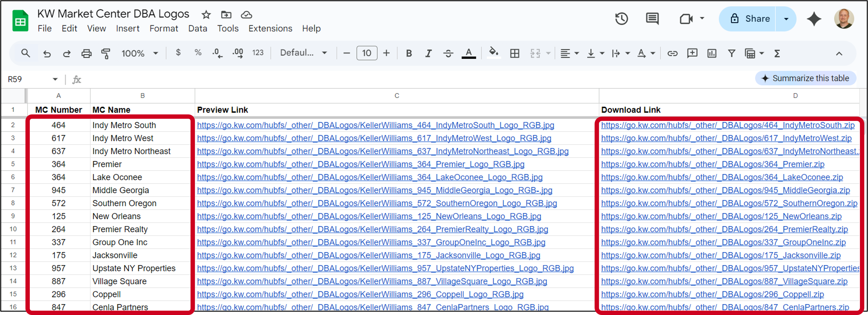Print the spreadsheet
The width and height of the screenshot is (868, 315).
(86, 53)
